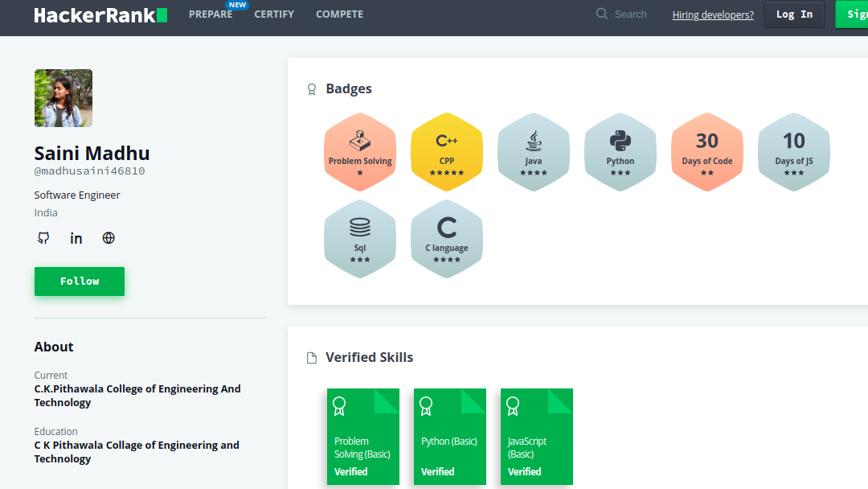868x489 pixels.
Task: Open the Compete menu
Action: pyautogui.click(x=339, y=14)
